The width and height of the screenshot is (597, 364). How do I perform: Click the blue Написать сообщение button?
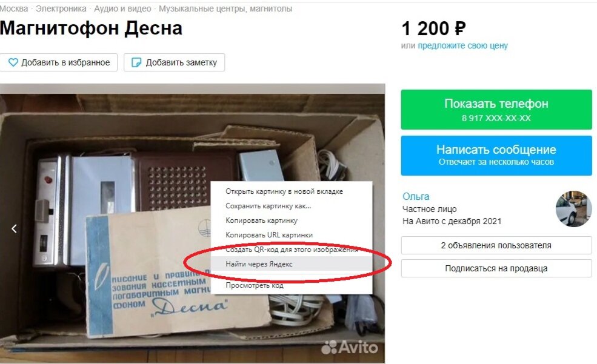496,155
